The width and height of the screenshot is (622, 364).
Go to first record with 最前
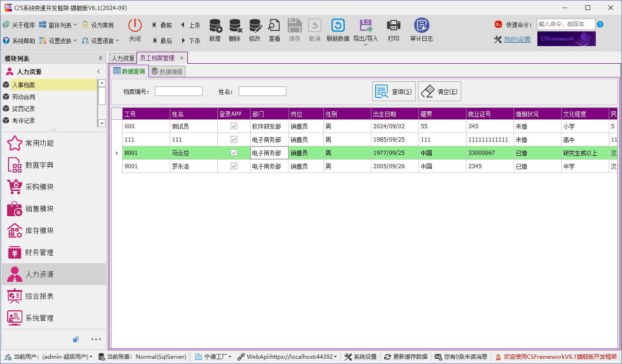(162, 25)
